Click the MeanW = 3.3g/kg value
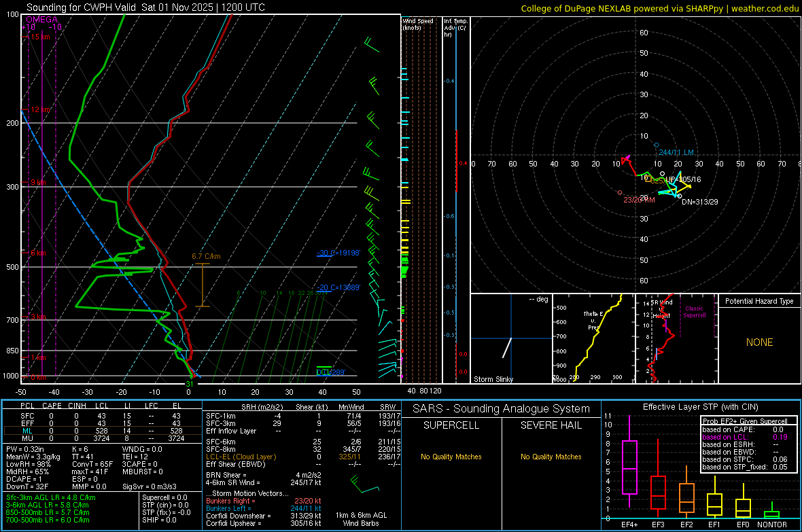 pyautogui.click(x=33, y=457)
